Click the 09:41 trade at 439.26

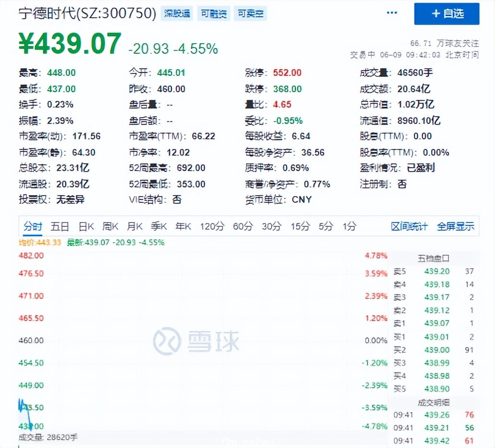(433, 415)
